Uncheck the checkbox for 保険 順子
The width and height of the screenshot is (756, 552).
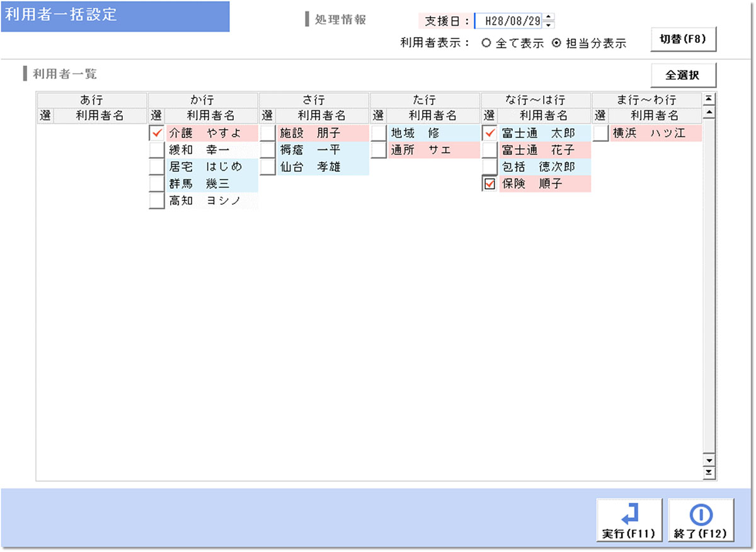[x=490, y=184]
